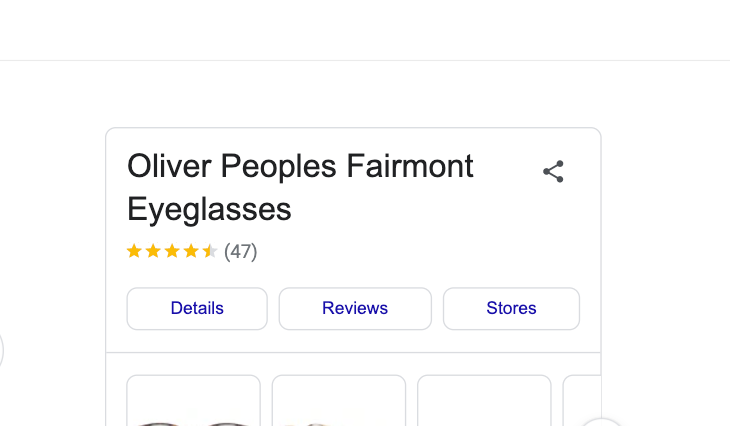Open the partially visible fourth thumbnail
730x426 pixels.
pos(582,400)
